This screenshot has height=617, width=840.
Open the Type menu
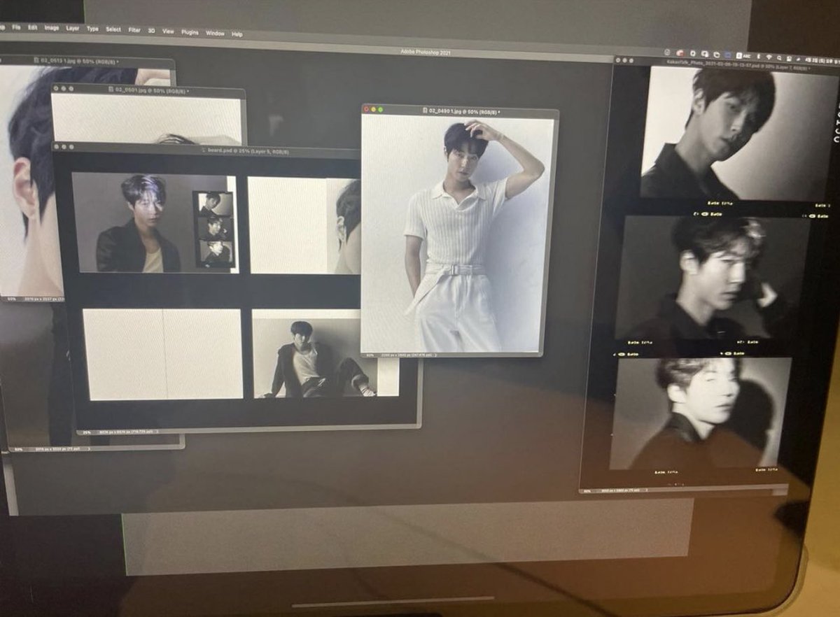click(92, 29)
